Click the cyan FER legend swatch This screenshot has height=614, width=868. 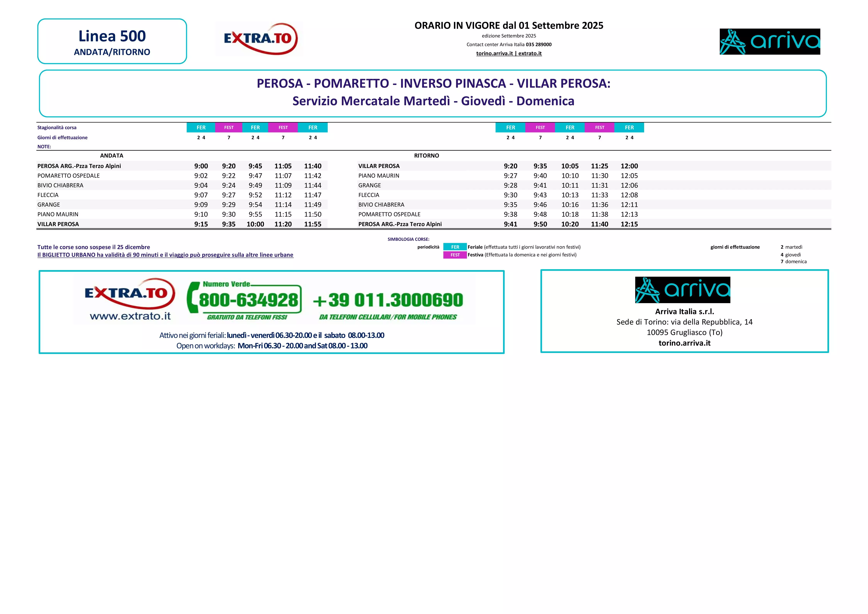(455, 247)
